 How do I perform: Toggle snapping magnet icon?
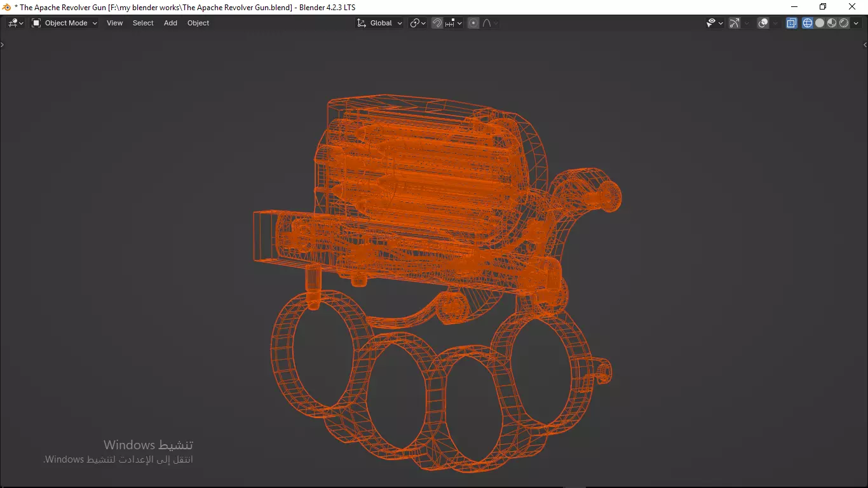pyautogui.click(x=437, y=23)
